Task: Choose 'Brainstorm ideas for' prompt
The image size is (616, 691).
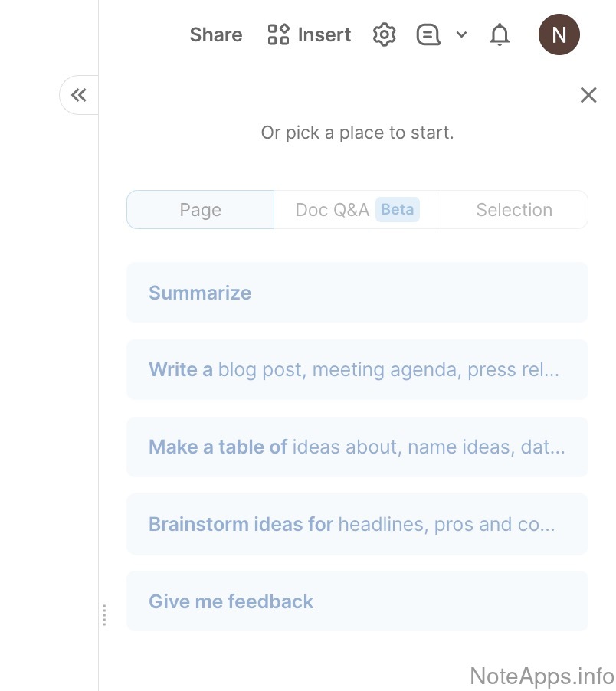Action: (x=357, y=525)
